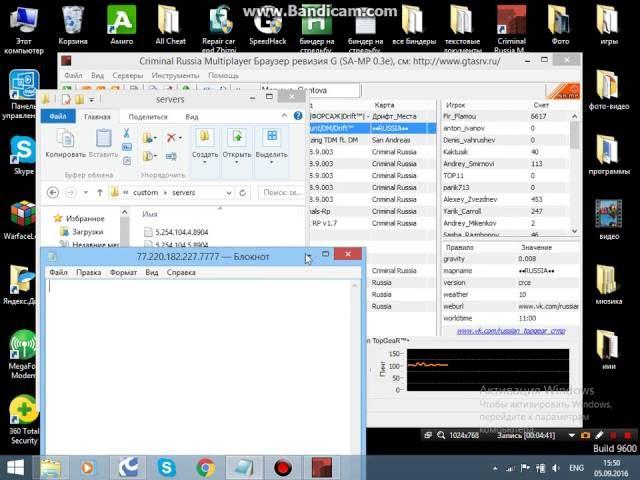Viewport: 640px width, 480px height.
Task: Open the Notepad Справка menu
Action: coord(181,272)
